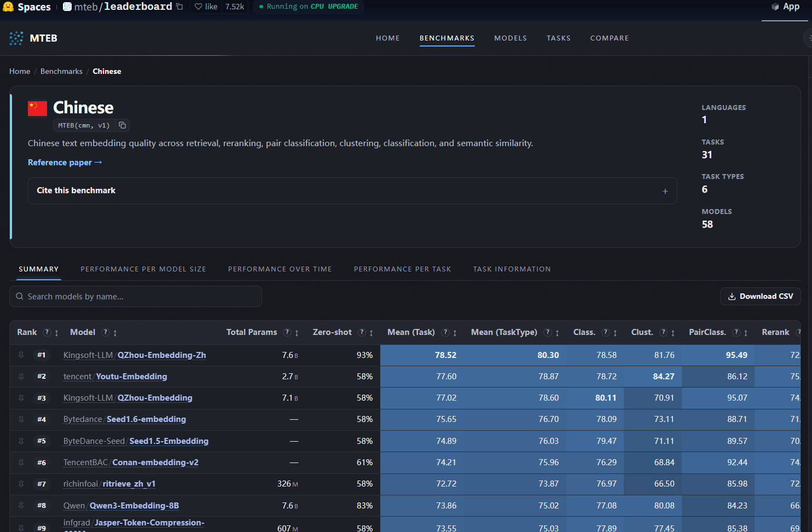This screenshot has width=812, height=532.
Task: Open the TASKS nav item
Action: [x=559, y=38]
